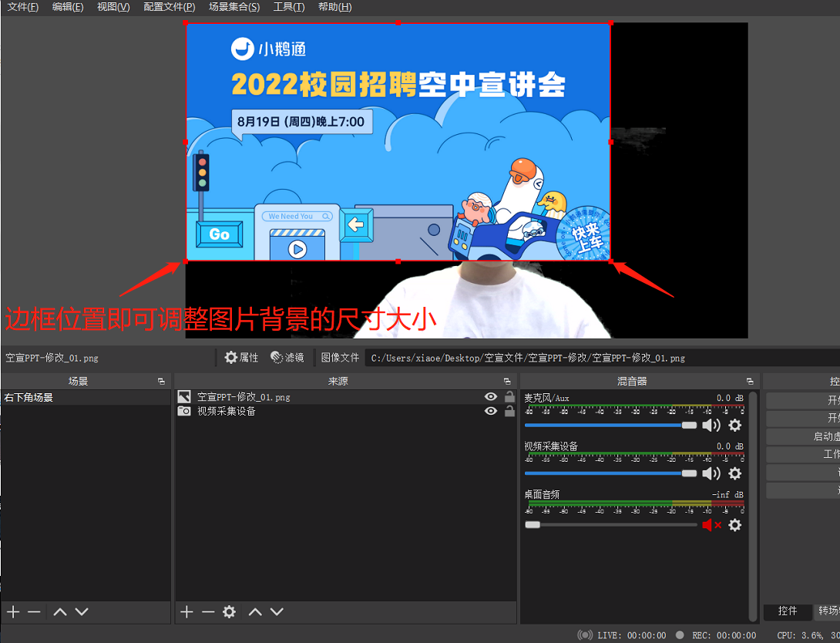Click the 空宣PPT image in the preview
Screen dimensions: 840x643
pyautogui.click(x=398, y=142)
